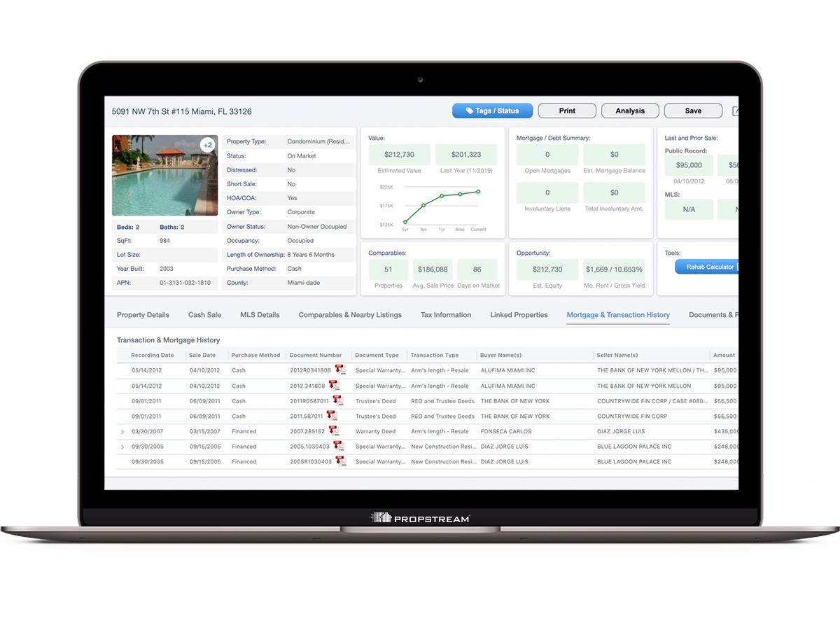Switch to the Tax Information tab

pyautogui.click(x=445, y=315)
